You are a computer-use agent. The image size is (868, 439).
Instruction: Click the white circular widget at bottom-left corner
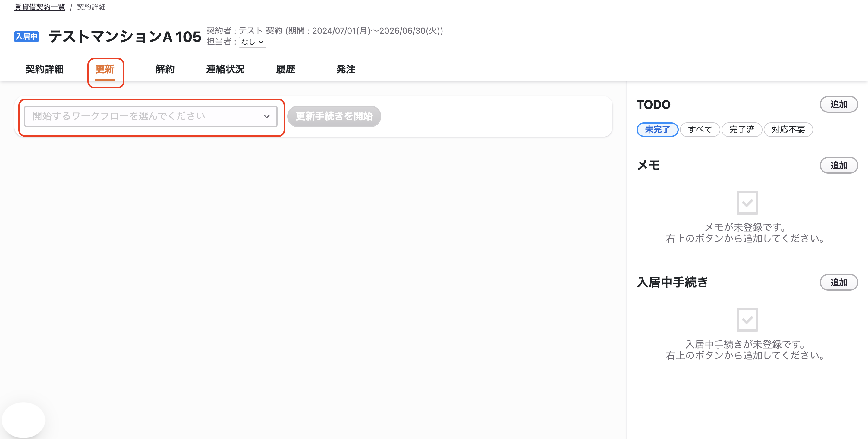click(x=23, y=420)
